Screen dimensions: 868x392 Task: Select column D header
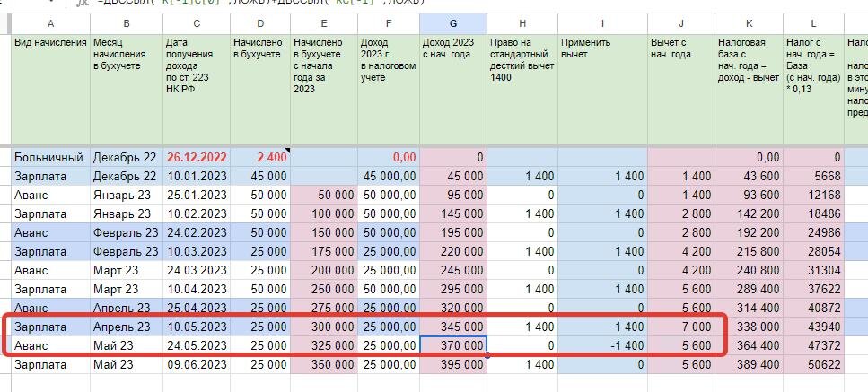pyautogui.click(x=260, y=23)
